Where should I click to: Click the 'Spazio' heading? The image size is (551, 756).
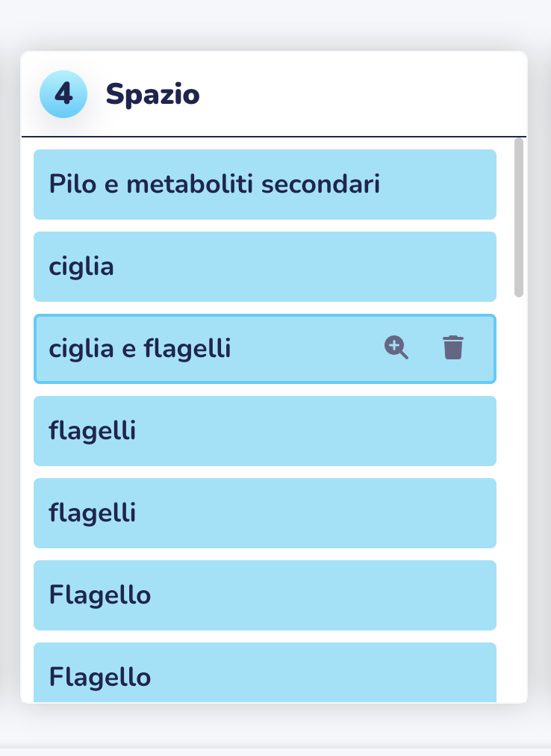click(152, 94)
